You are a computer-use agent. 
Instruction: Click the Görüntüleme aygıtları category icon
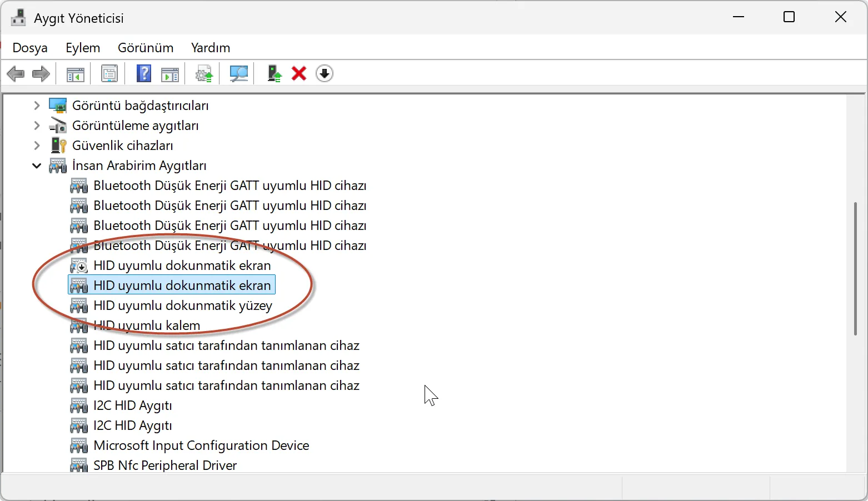pos(58,126)
